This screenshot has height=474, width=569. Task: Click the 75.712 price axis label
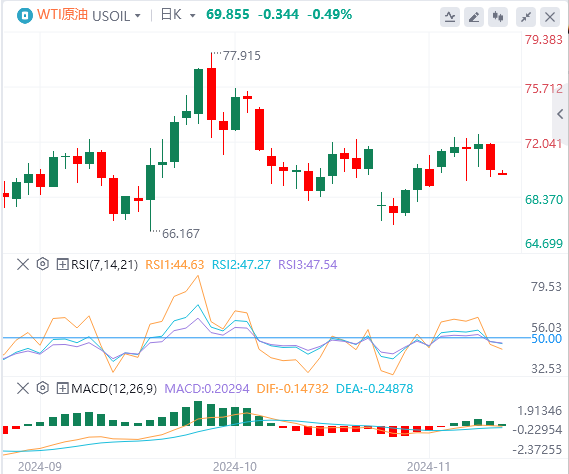pos(544,88)
